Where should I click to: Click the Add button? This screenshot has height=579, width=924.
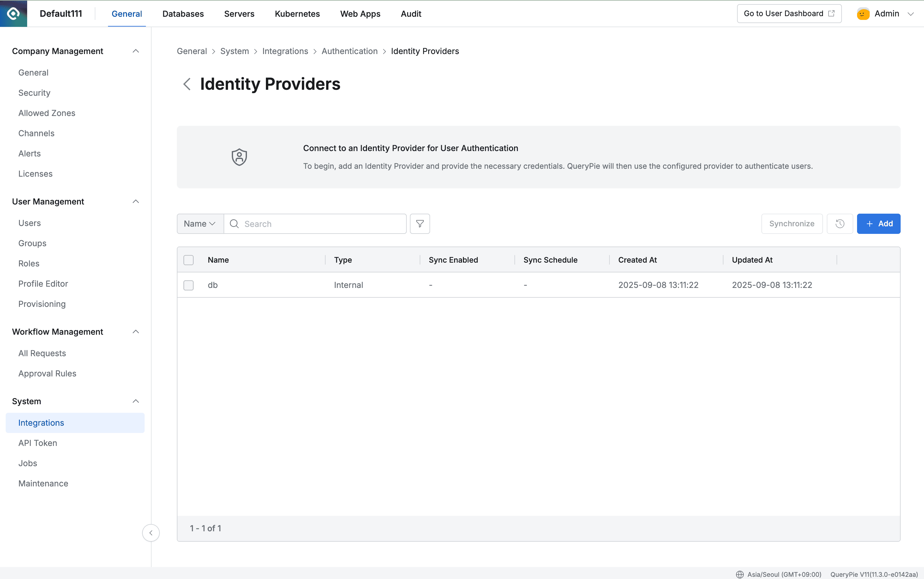point(878,224)
